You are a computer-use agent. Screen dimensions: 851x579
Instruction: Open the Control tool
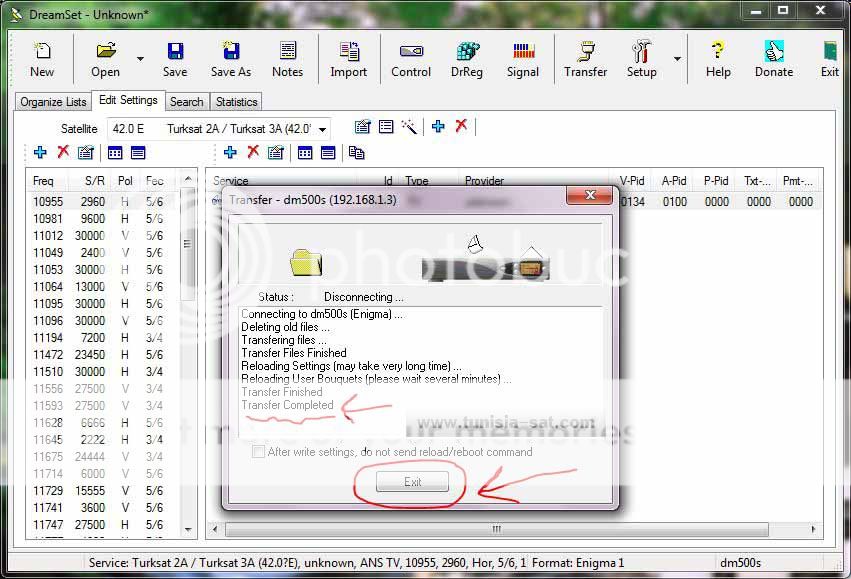(411, 59)
